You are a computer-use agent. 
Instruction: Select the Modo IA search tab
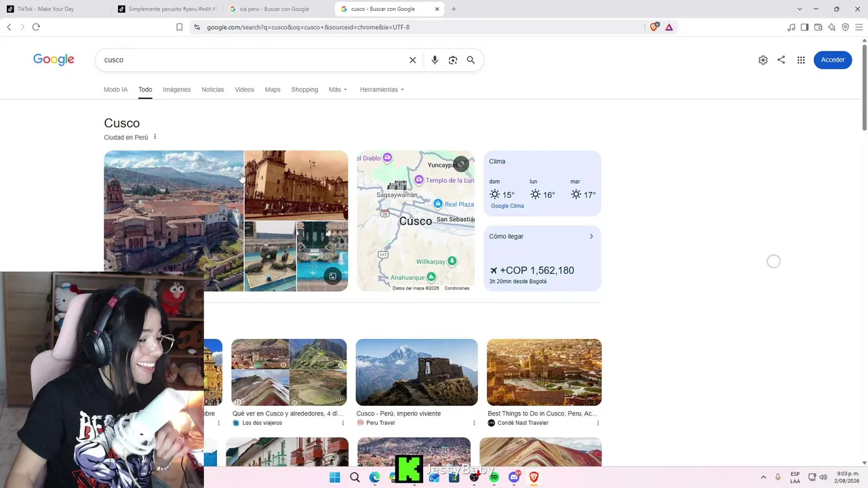tap(115, 89)
